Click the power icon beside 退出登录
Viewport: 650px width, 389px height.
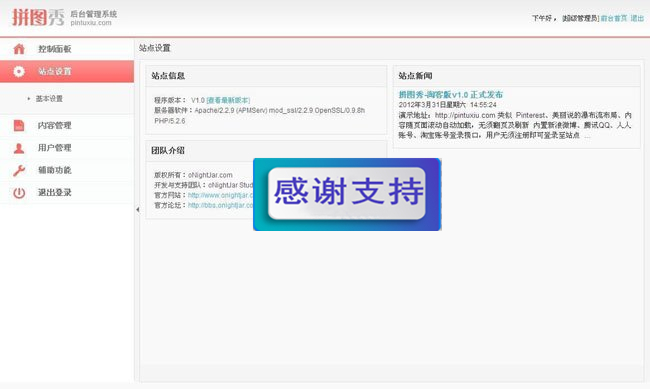tap(19, 193)
